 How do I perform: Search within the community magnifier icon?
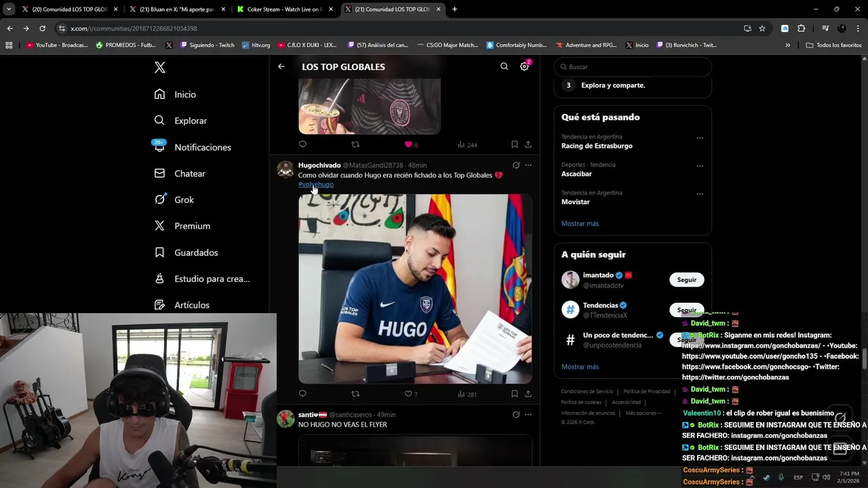[x=504, y=66]
